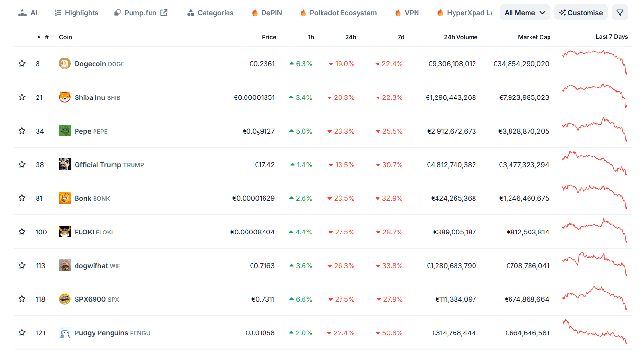The width and height of the screenshot is (644, 350).
Task: Open SPX6900 SPX coin page
Action: click(96, 299)
